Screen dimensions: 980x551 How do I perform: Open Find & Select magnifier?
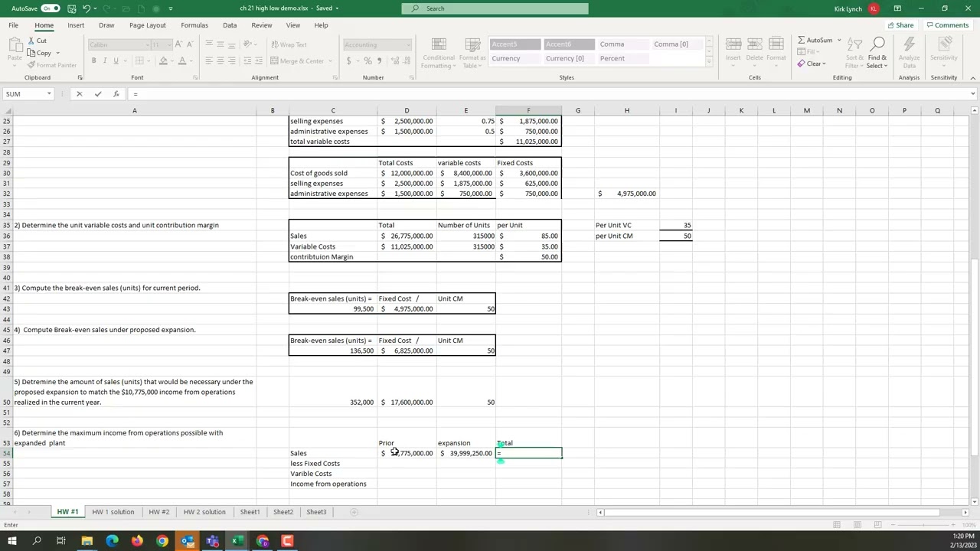click(877, 44)
